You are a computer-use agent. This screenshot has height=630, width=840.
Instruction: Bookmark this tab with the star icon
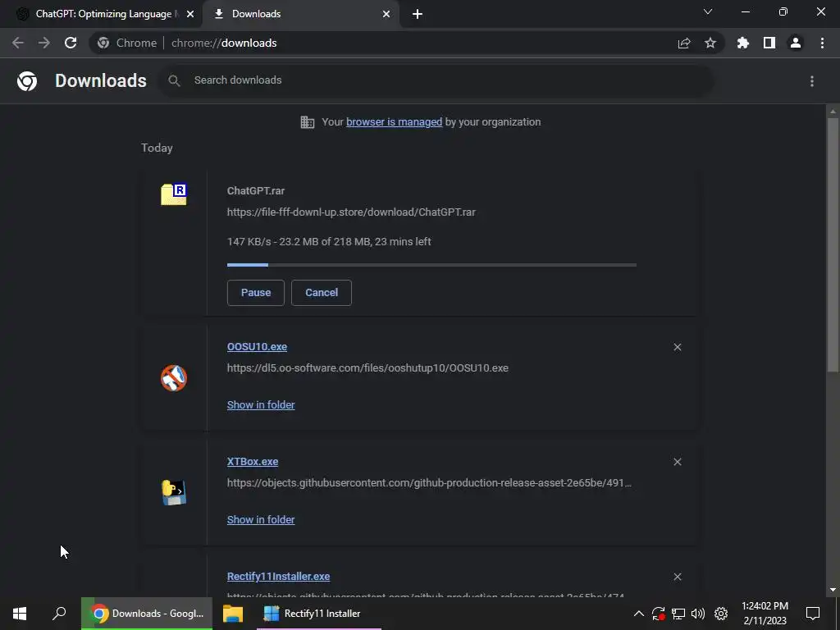coord(710,43)
